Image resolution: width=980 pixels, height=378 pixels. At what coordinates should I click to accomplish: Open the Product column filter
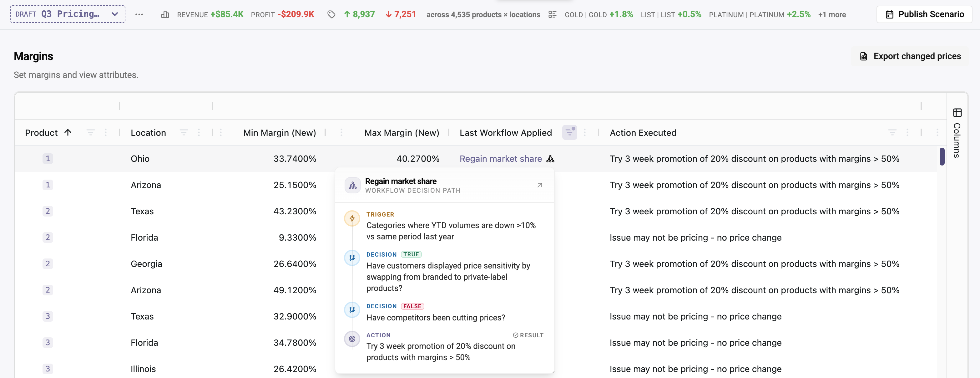click(x=91, y=132)
